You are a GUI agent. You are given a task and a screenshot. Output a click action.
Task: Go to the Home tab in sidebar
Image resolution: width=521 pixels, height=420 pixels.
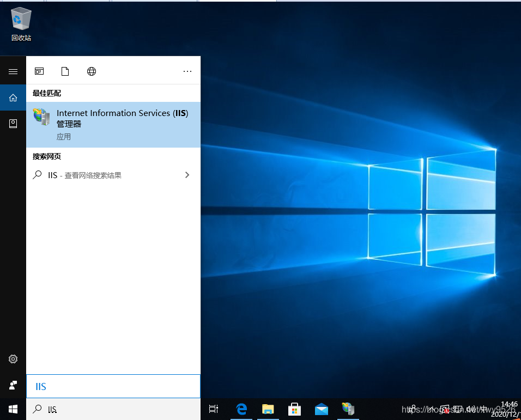pyautogui.click(x=13, y=98)
